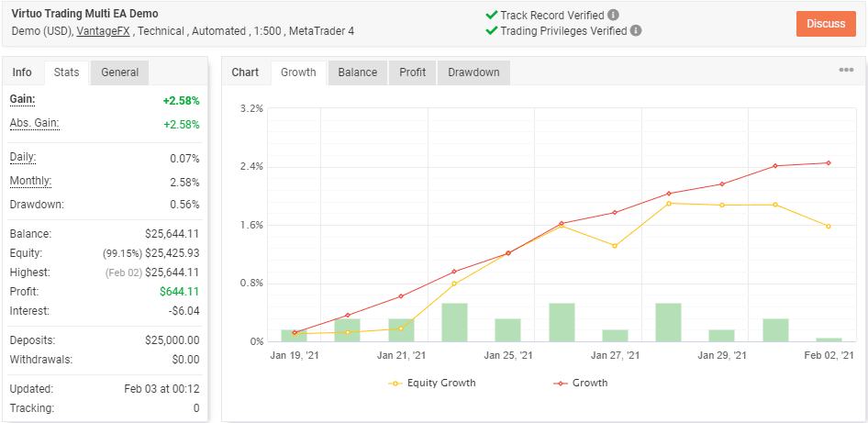Click info icon next to Track Record Verified

tap(614, 15)
